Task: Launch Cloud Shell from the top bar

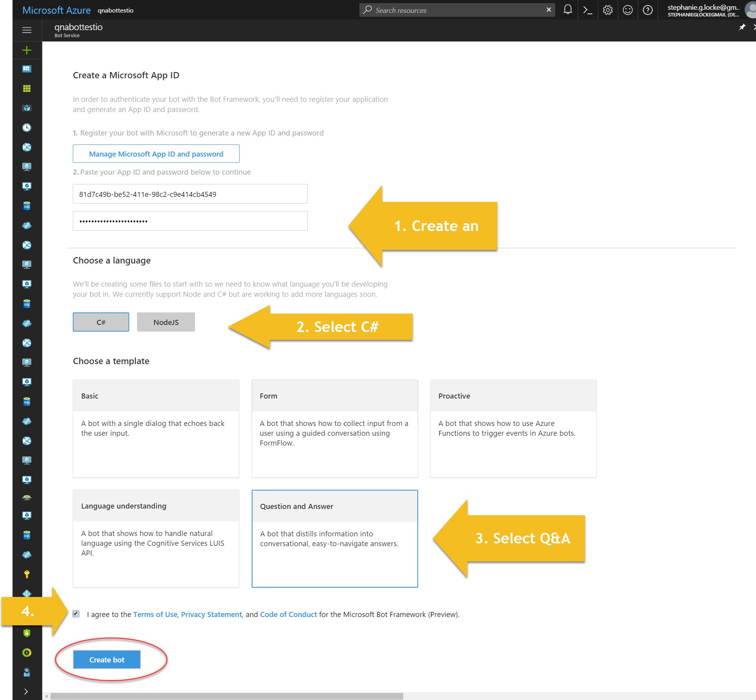Action: pyautogui.click(x=588, y=10)
